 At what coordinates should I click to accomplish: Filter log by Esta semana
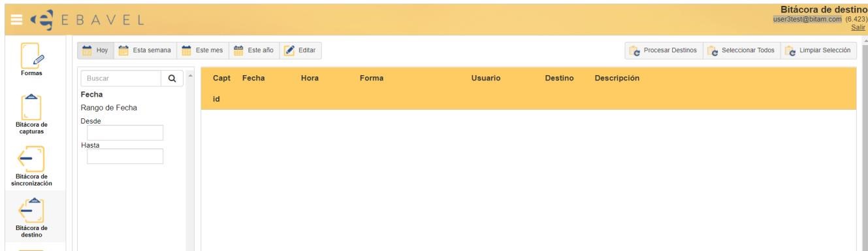tap(146, 50)
